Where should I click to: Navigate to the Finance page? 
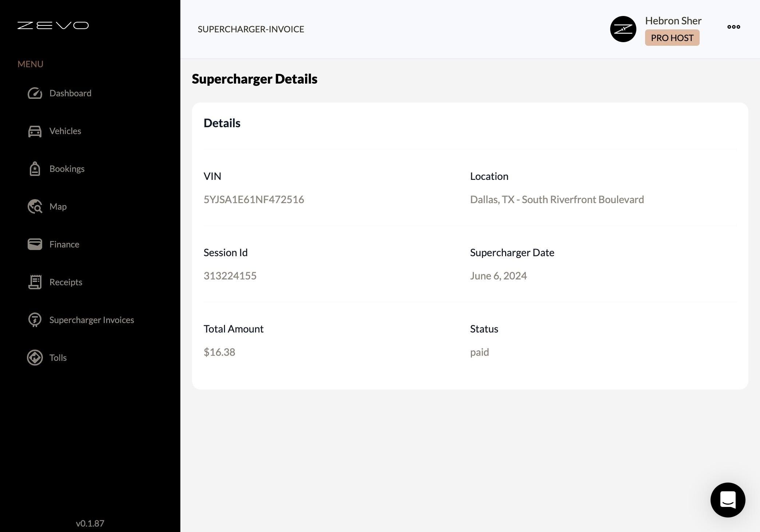pos(64,244)
